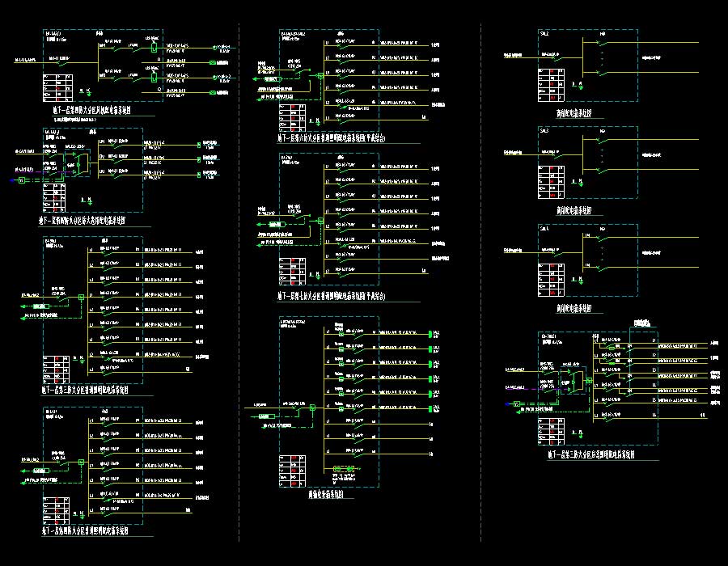This screenshot has width=728, height=566.
Task: Click top green filled terminal in center-bottom diagram
Action: point(431,333)
